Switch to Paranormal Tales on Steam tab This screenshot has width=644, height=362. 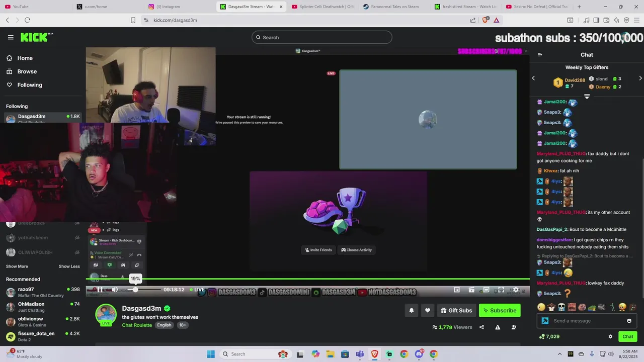[394, 7]
